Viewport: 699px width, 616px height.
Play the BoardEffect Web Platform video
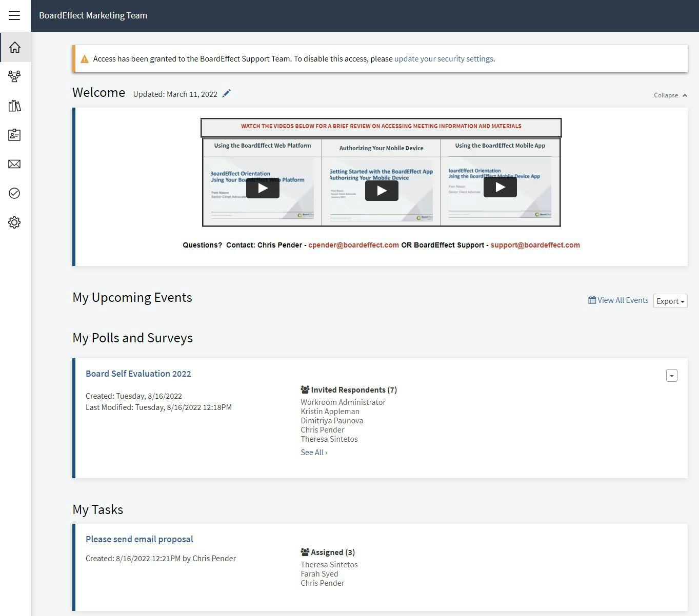coord(263,188)
